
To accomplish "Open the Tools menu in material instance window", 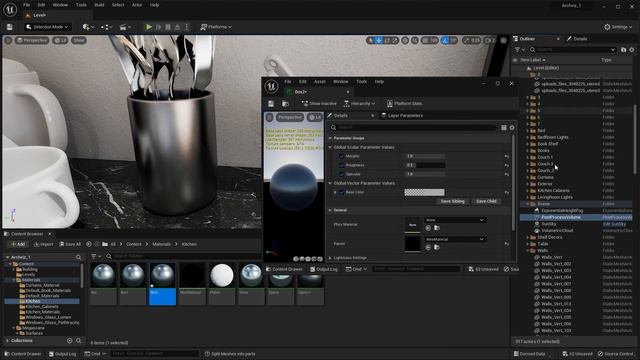I will click(362, 82).
